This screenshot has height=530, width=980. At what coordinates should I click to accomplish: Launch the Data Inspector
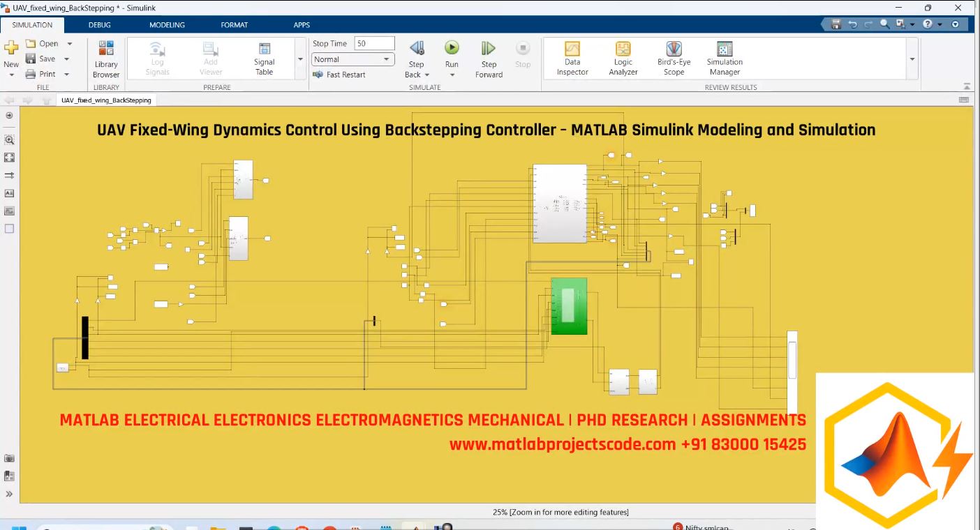click(x=572, y=58)
